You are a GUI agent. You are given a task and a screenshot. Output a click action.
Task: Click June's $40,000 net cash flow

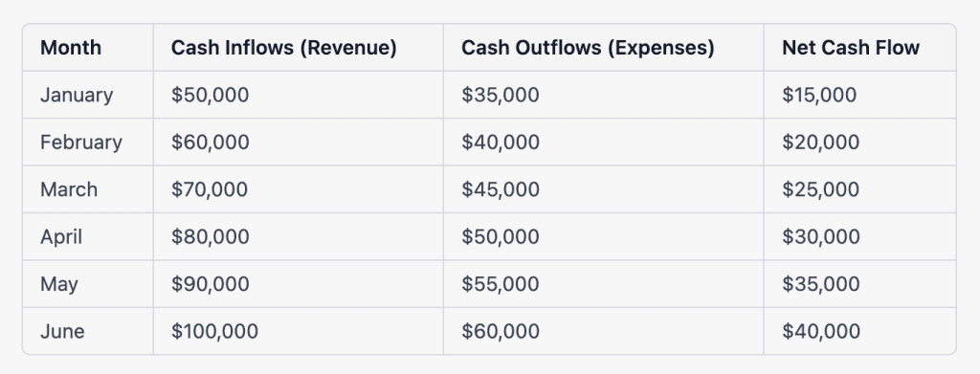820,331
